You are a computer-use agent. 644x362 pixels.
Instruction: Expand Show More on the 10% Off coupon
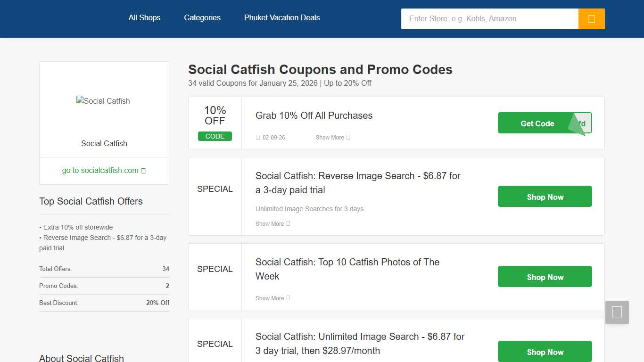tap(332, 137)
